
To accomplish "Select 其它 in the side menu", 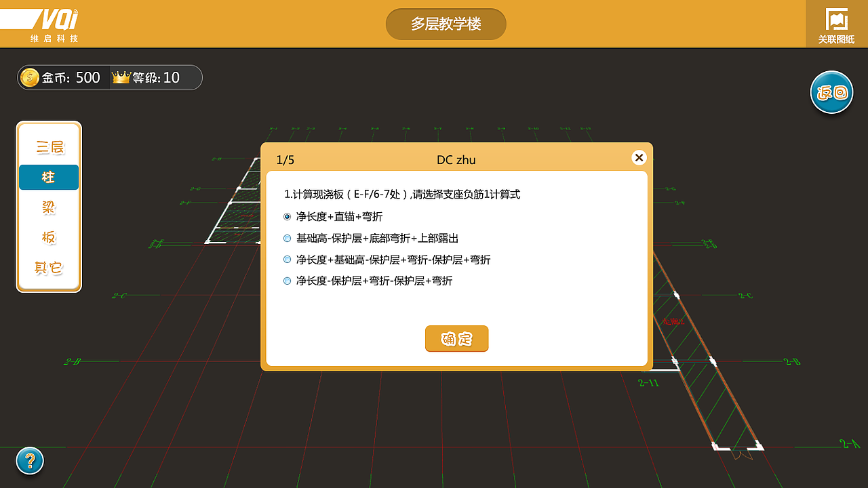I will pyautogui.click(x=49, y=267).
